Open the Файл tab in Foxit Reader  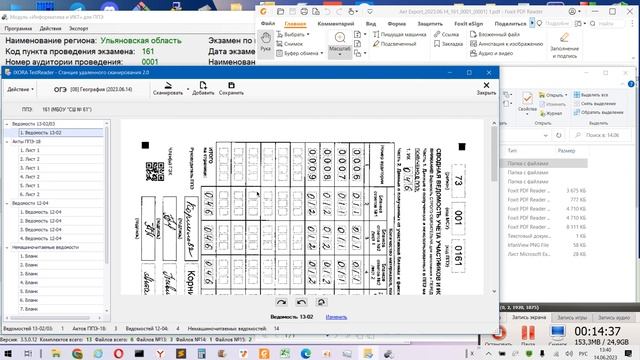click(268, 24)
